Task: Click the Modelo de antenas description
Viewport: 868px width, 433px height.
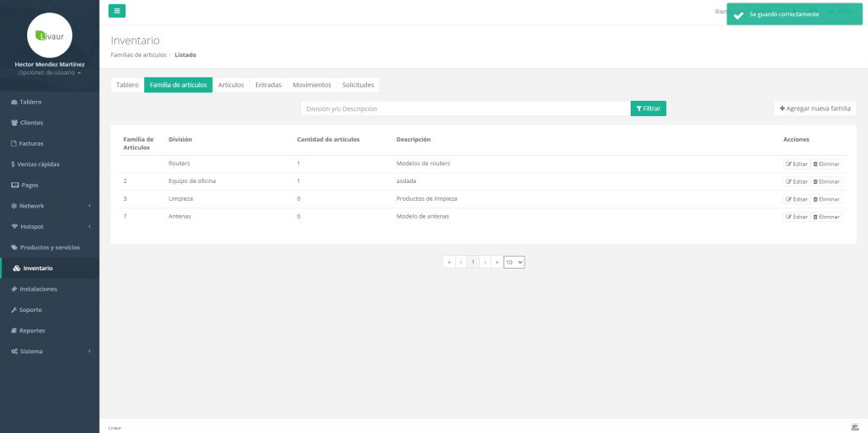Action: pyautogui.click(x=423, y=217)
